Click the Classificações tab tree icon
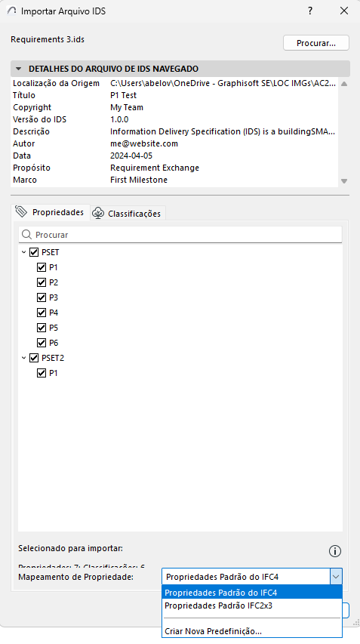 (x=97, y=213)
